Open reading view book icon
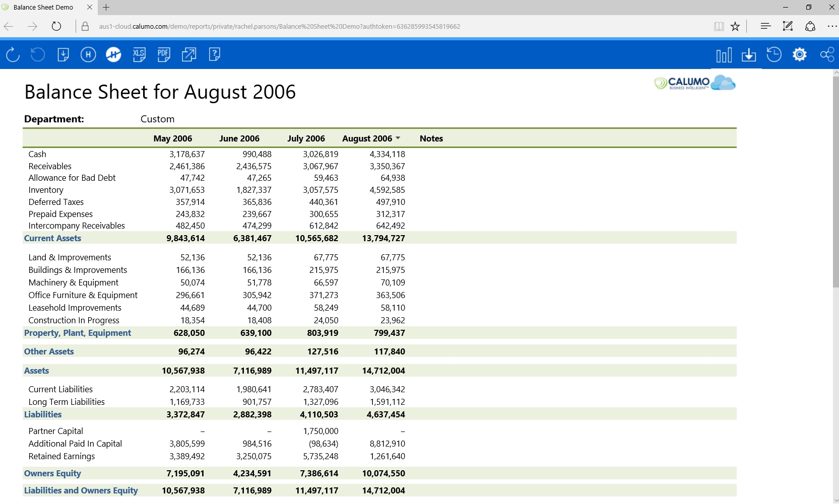Image resolution: width=839 pixels, height=504 pixels. pos(719,26)
